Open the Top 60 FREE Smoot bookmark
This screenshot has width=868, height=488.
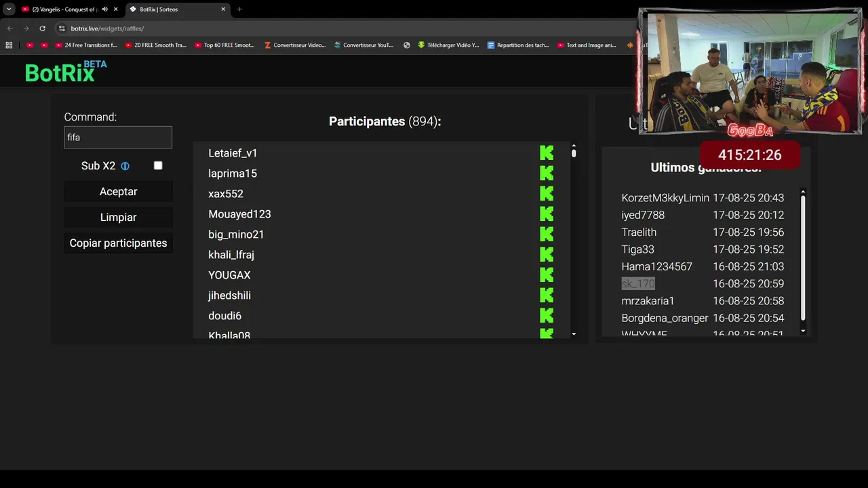(225, 45)
